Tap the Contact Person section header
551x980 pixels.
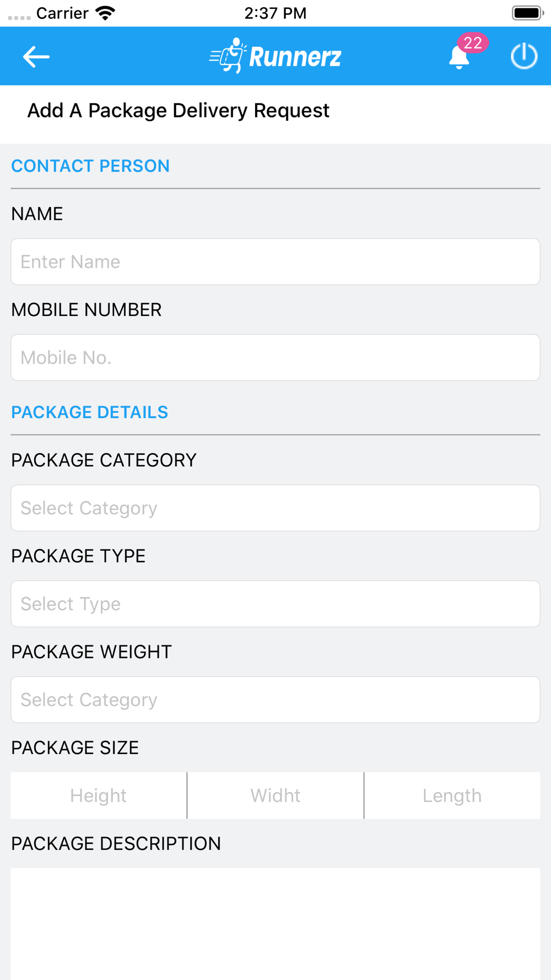coord(90,166)
